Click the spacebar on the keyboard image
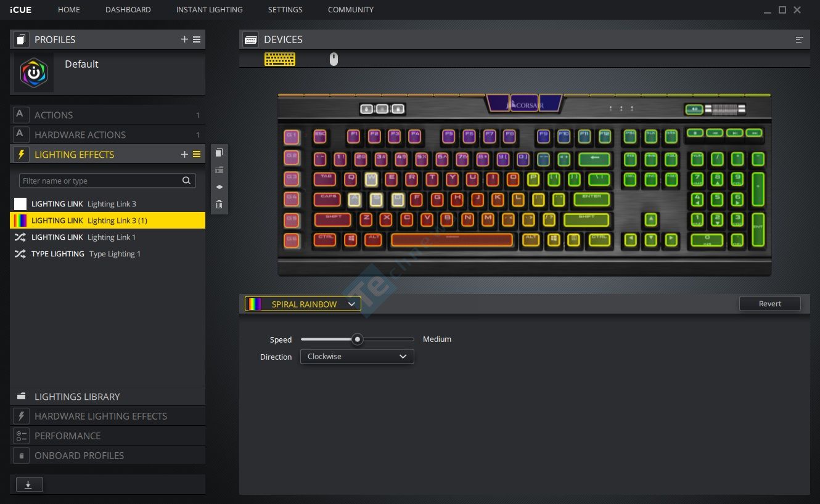The height and width of the screenshot is (504, 820). (452, 240)
